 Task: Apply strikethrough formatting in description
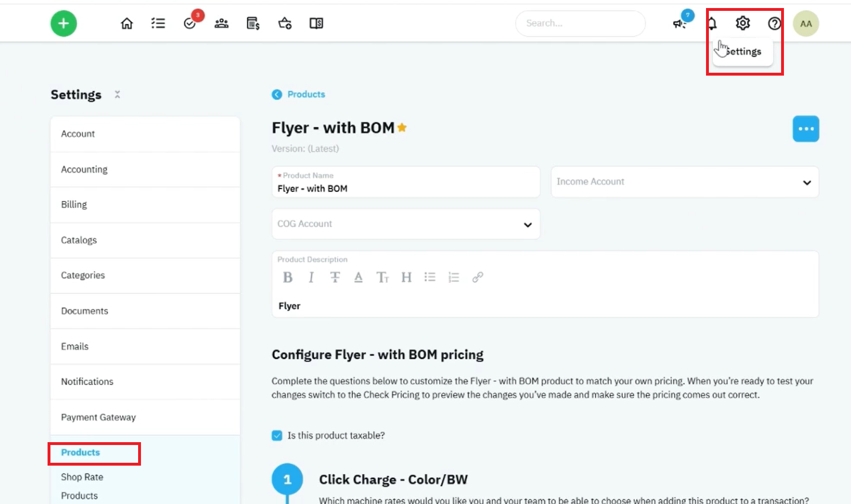coord(335,277)
